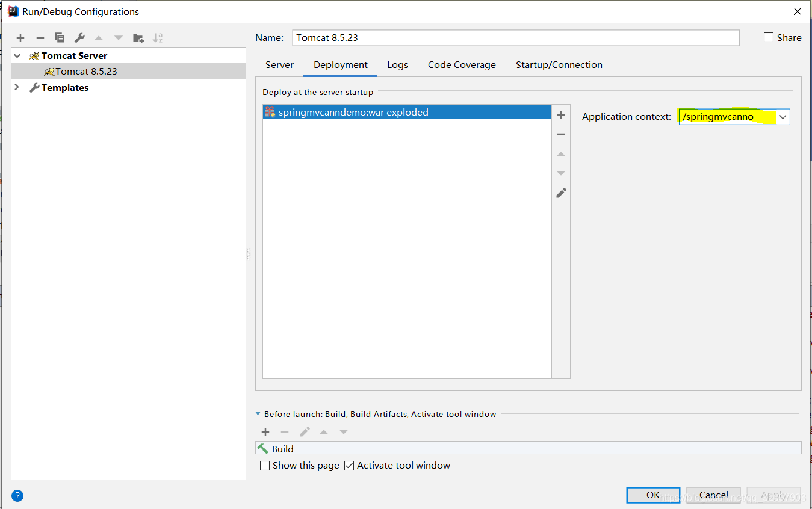Image resolution: width=812 pixels, height=509 pixels.
Task: Open the Startup/Connection tab
Action: 559,65
